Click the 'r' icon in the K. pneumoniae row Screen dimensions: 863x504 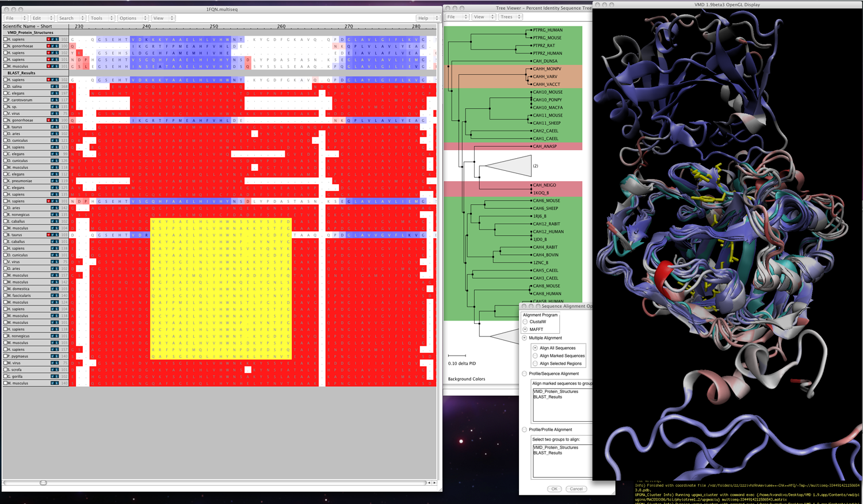point(53,181)
